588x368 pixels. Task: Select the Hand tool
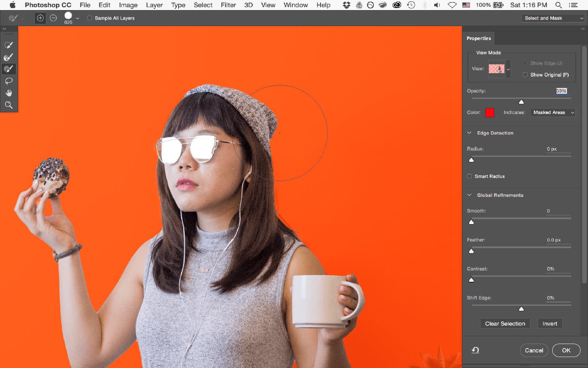[x=8, y=93]
